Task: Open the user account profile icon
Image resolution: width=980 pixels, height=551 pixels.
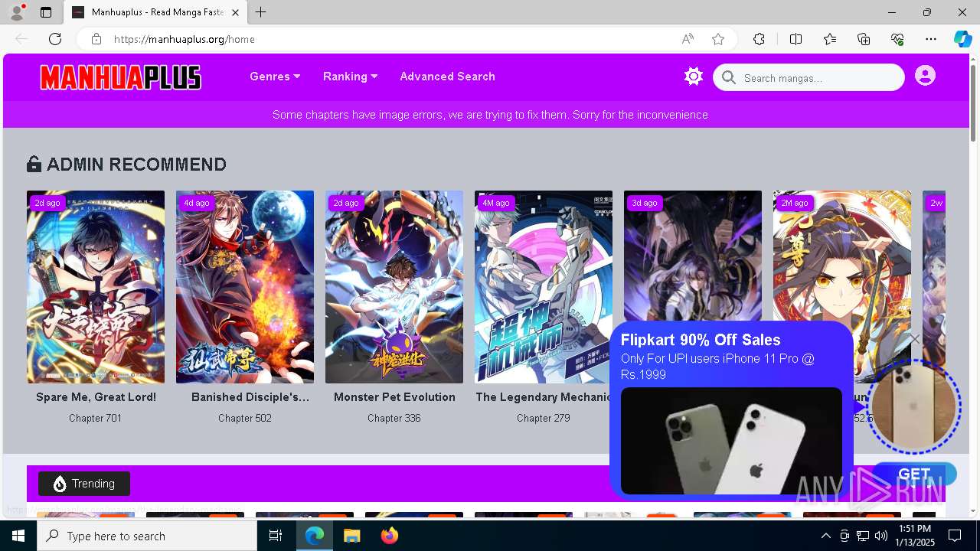Action: pyautogui.click(x=925, y=76)
